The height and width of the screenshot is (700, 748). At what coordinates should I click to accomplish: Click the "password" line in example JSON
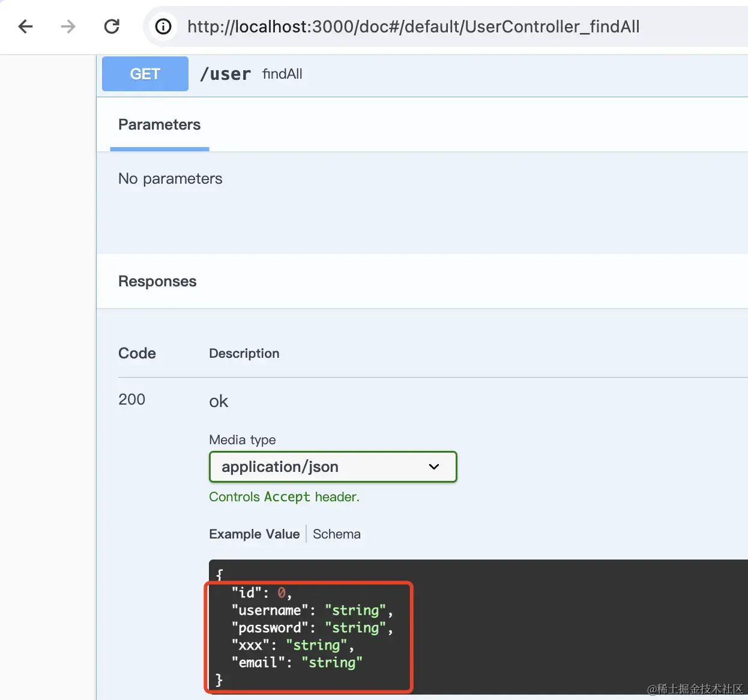[312, 627]
